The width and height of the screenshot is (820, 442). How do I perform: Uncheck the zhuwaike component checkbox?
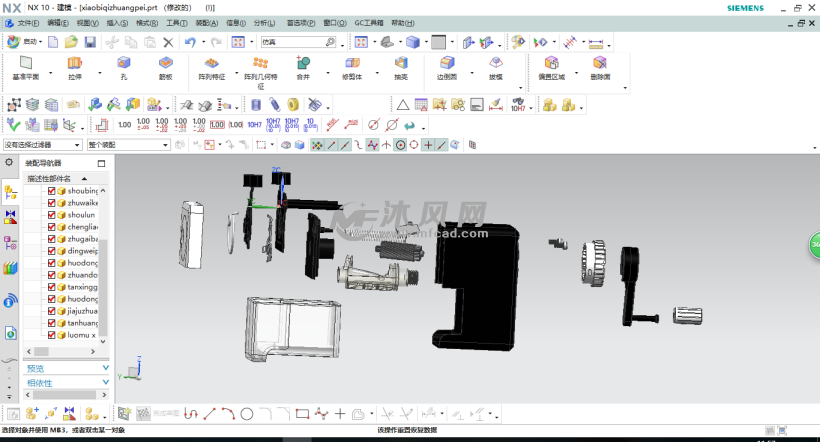point(51,203)
